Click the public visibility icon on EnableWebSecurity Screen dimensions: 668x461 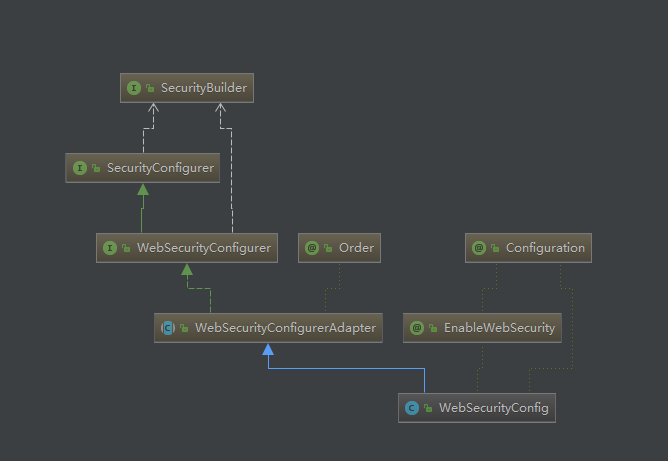click(433, 328)
